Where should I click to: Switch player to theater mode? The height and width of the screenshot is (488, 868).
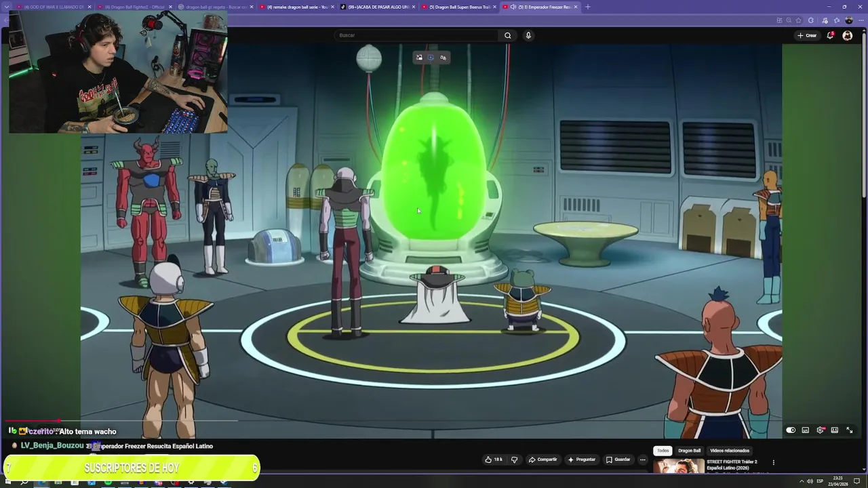[835, 430]
